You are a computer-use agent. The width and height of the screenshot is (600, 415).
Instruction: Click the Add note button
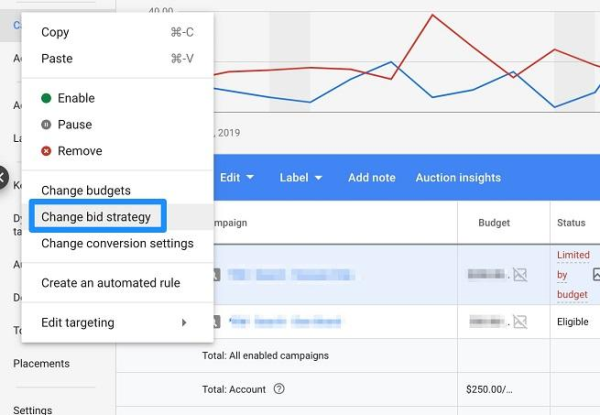[371, 178]
